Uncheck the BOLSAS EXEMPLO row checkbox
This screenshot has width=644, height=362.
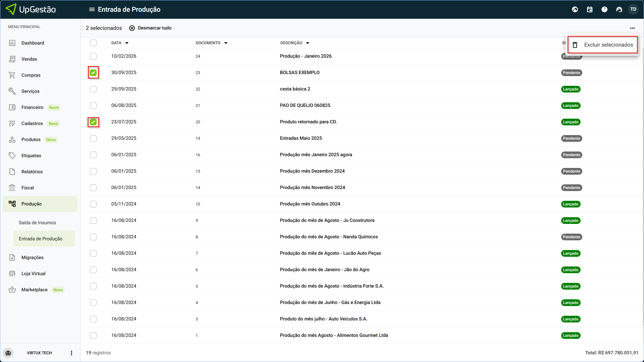tap(93, 73)
